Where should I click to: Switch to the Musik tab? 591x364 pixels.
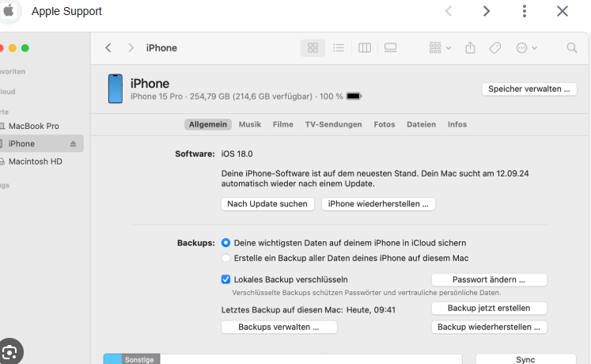click(x=250, y=124)
